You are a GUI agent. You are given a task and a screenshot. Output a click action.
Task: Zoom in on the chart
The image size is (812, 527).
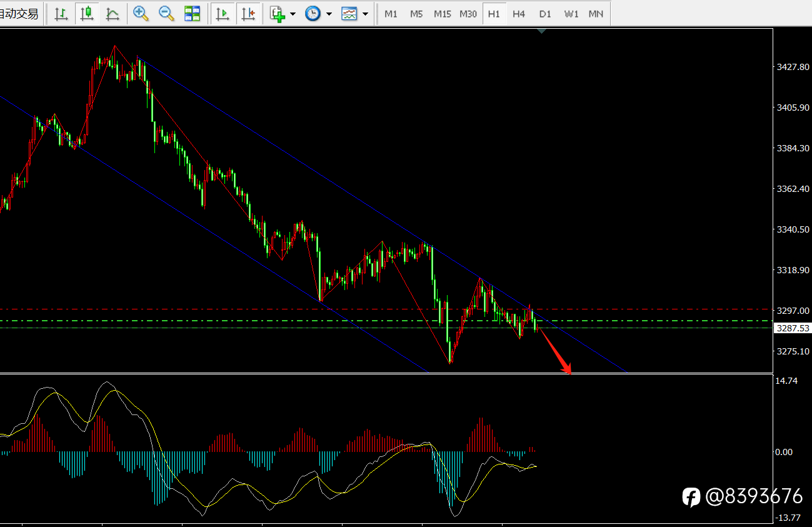click(x=141, y=13)
